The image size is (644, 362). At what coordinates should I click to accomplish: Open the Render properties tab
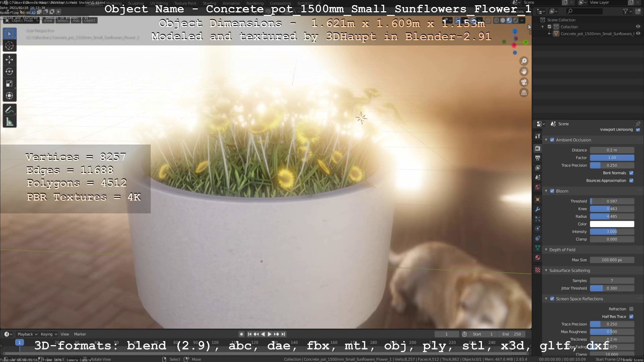click(x=538, y=148)
